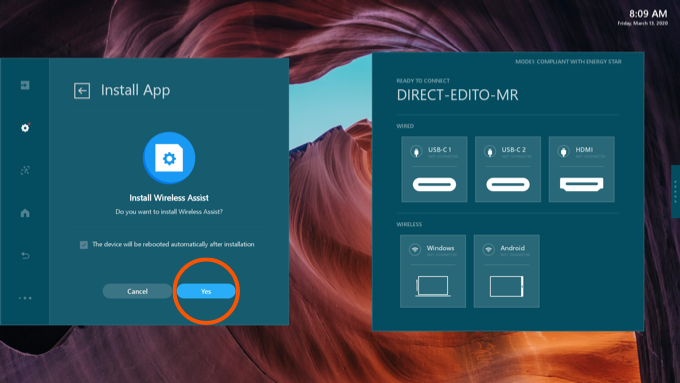Go to the home icon in sidebar
680x383 pixels.
click(x=25, y=213)
